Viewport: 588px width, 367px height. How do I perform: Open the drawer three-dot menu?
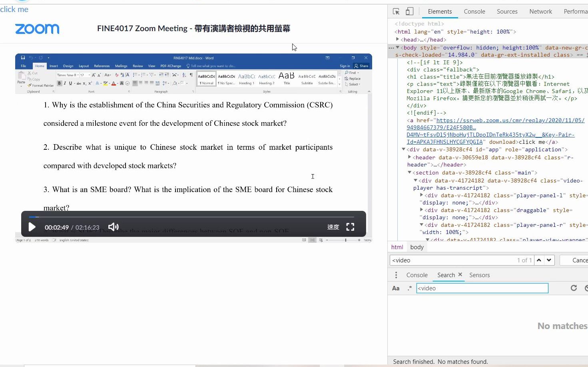pos(396,275)
